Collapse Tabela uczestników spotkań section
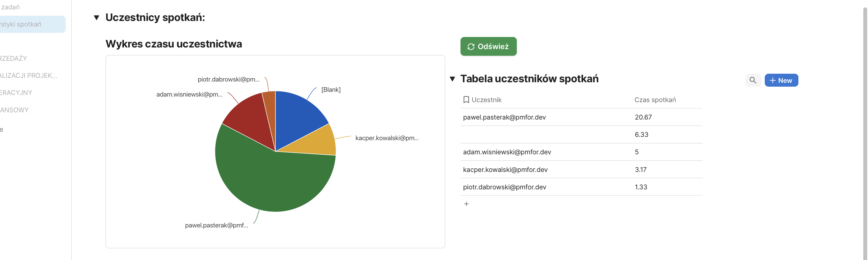 (452, 79)
